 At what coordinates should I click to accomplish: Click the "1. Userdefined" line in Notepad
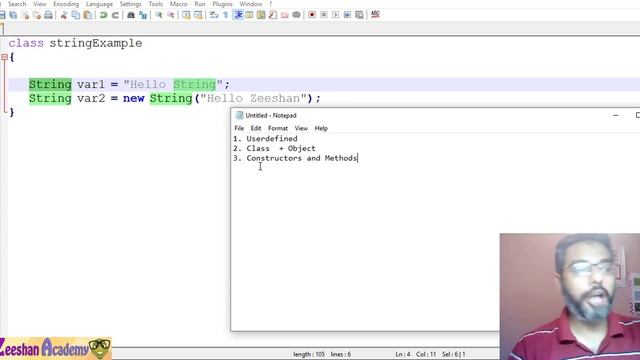(x=265, y=139)
